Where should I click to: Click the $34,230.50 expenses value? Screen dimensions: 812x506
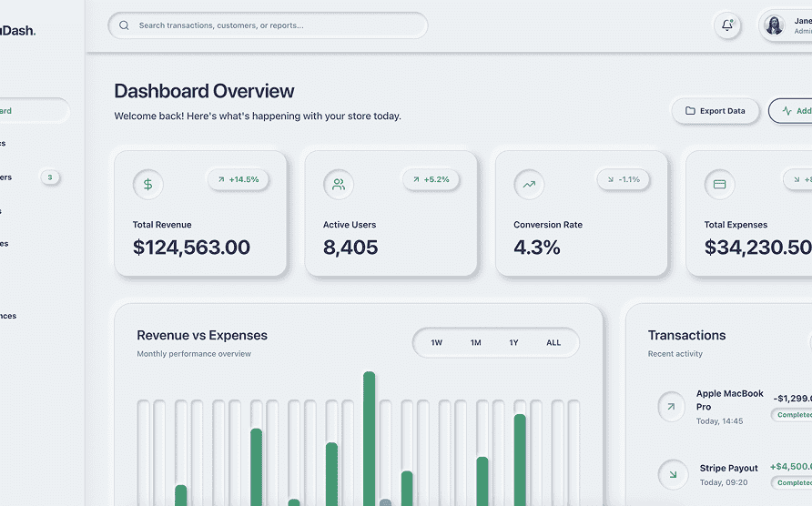coord(758,248)
